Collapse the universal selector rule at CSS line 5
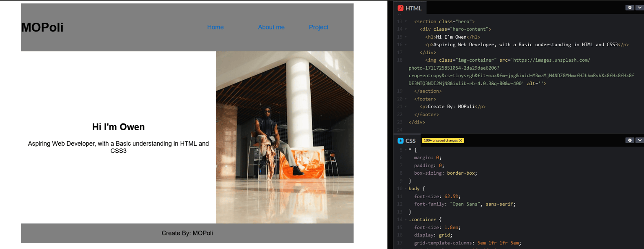644x249 pixels. pos(406,150)
